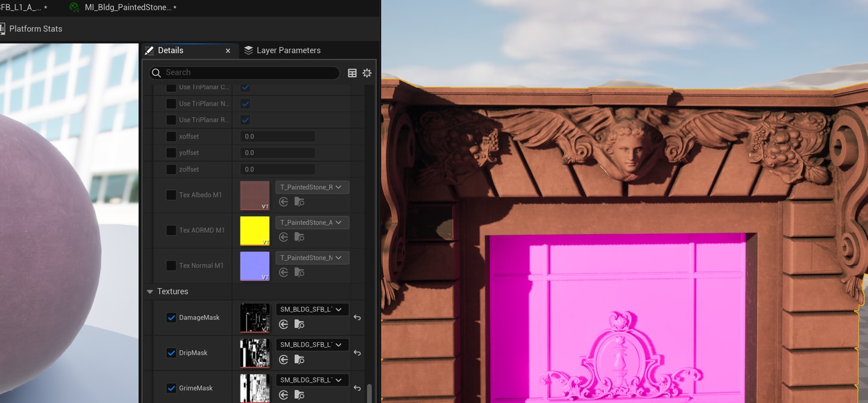Use selected asset for GrimeMask

(283, 395)
